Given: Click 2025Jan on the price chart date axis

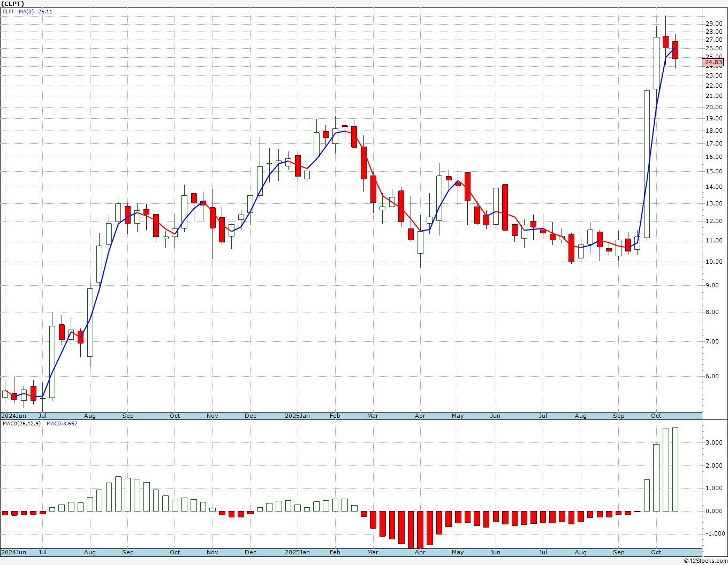Looking at the screenshot, I should pyautogui.click(x=297, y=416).
